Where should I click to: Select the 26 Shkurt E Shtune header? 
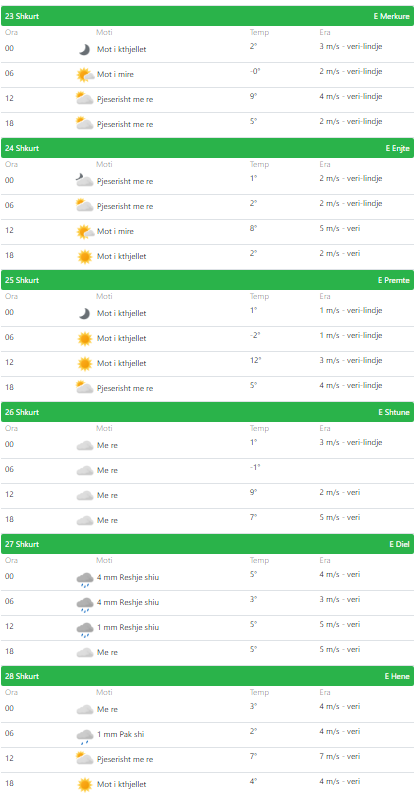pyautogui.click(x=207, y=412)
